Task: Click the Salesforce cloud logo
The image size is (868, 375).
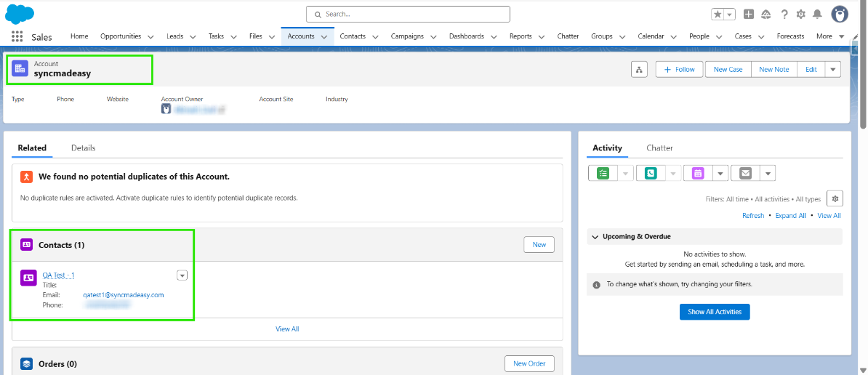Action: [20, 14]
